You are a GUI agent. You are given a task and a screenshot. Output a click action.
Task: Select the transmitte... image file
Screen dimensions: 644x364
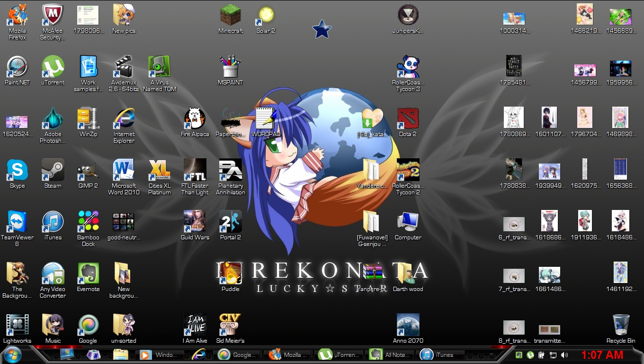click(549, 332)
